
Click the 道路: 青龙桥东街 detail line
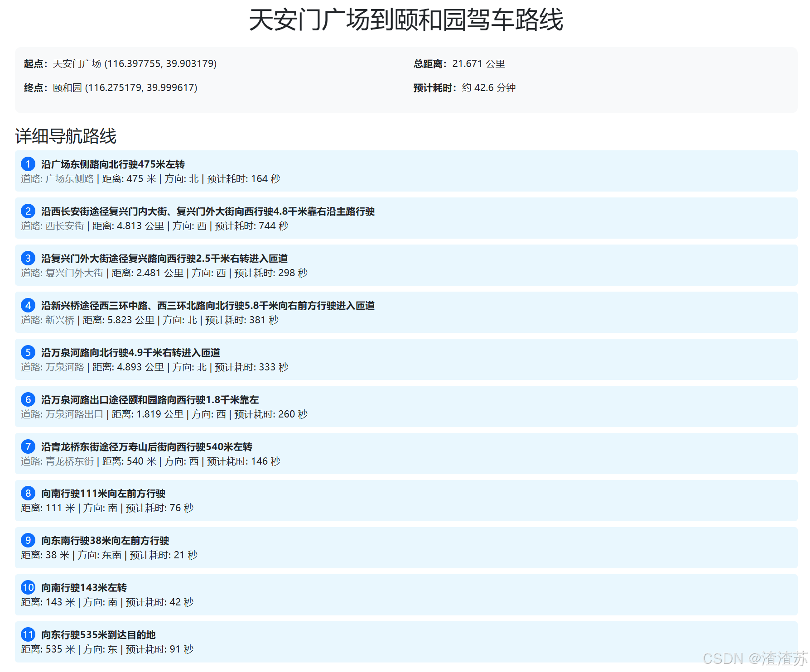click(150, 461)
